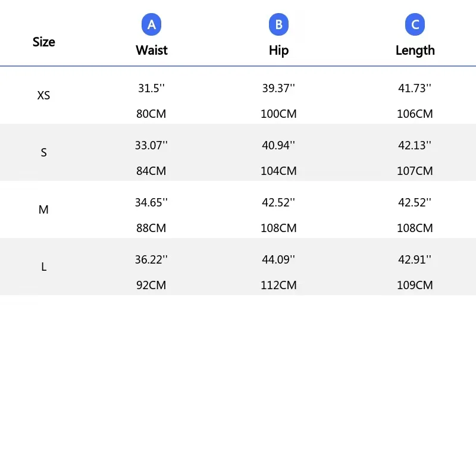This screenshot has width=476, height=476.
Task: Click the 88CM waist measurement
Action: [x=151, y=228]
